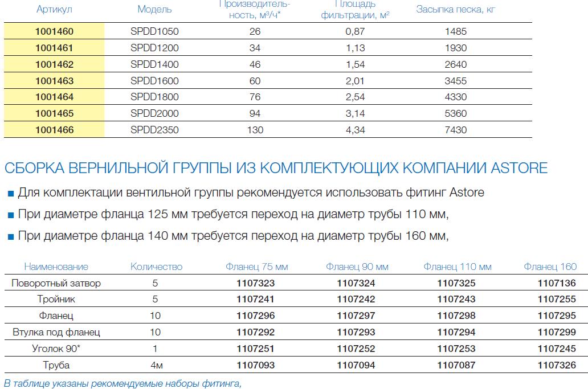Click article number 1001466

coord(54,130)
